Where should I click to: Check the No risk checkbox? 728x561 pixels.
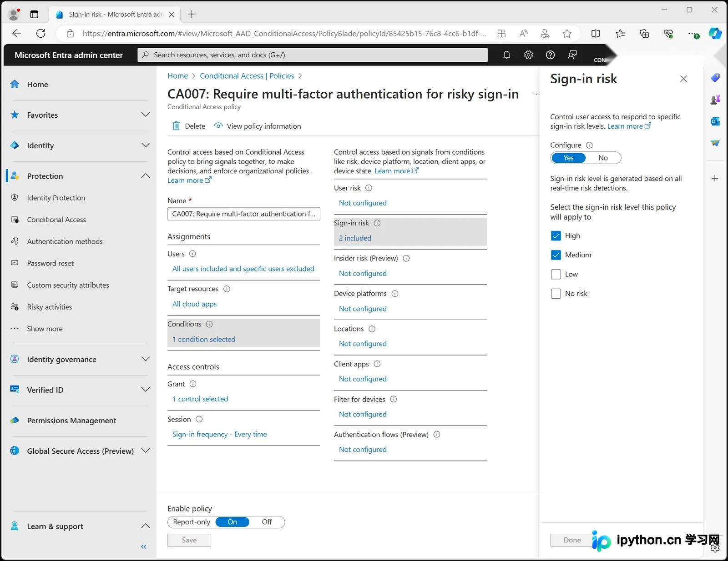click(x=556, y=294)
